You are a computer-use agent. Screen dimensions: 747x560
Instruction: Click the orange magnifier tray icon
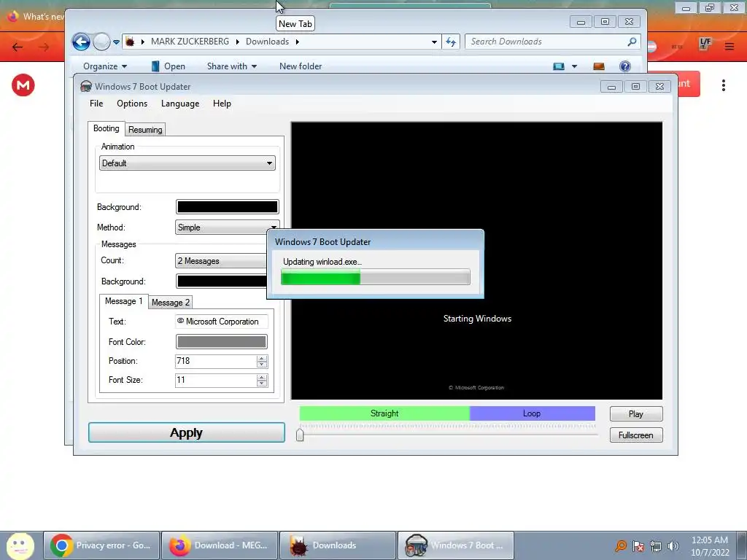pyautogui.click(x=621, y=545)
